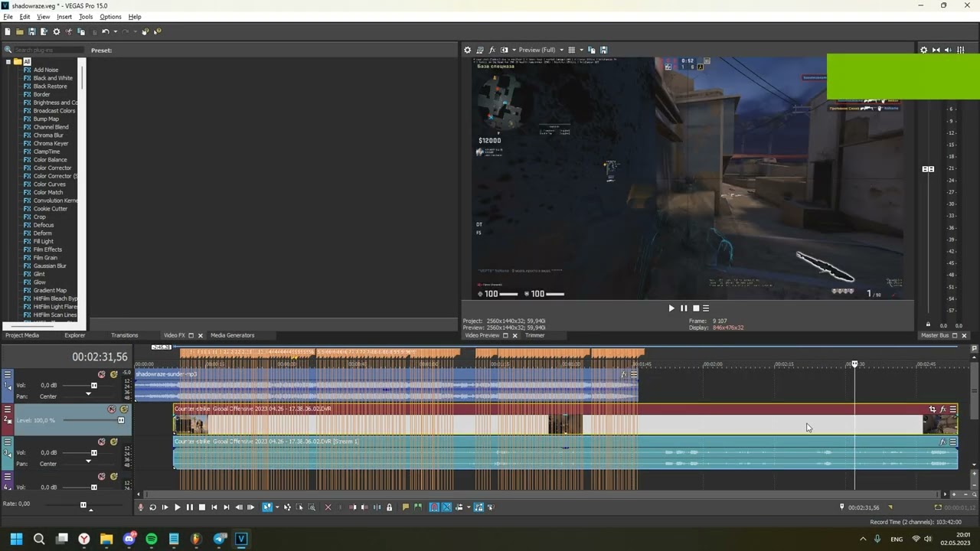Viewport: 980px width, 551px height.
Task: Select the Gaussian Blur effect
Action: click(x=50, y=266)
